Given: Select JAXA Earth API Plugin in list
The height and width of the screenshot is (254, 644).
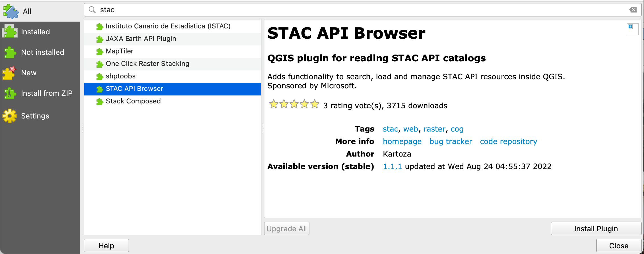Looking at the screenshot, I should (x=173, y=39).
